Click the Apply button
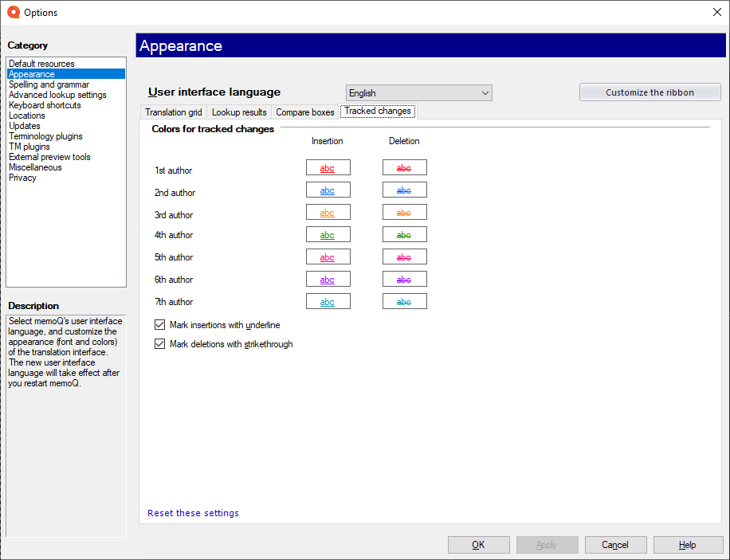 (547, 545)
